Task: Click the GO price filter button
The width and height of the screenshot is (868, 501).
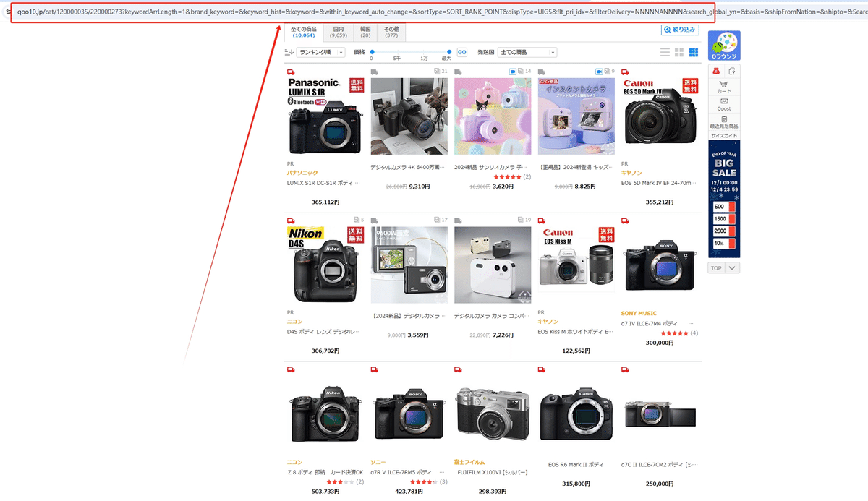Action: point(461,52)
